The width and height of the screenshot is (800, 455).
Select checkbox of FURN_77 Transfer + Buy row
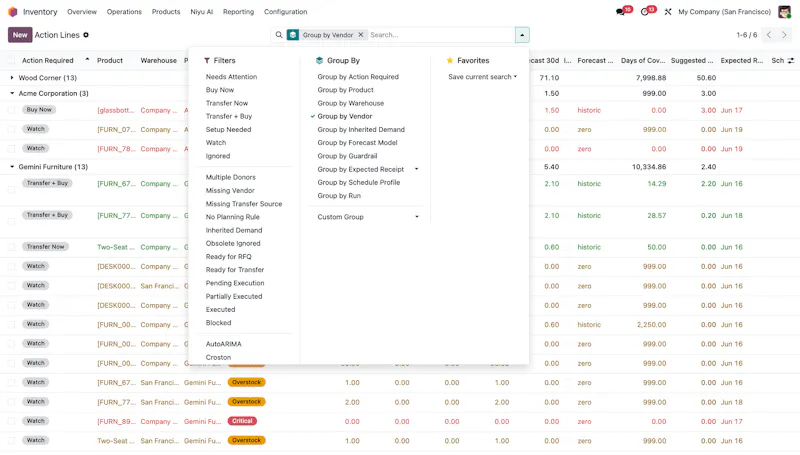pyautogui.click(x=11, y=221)
